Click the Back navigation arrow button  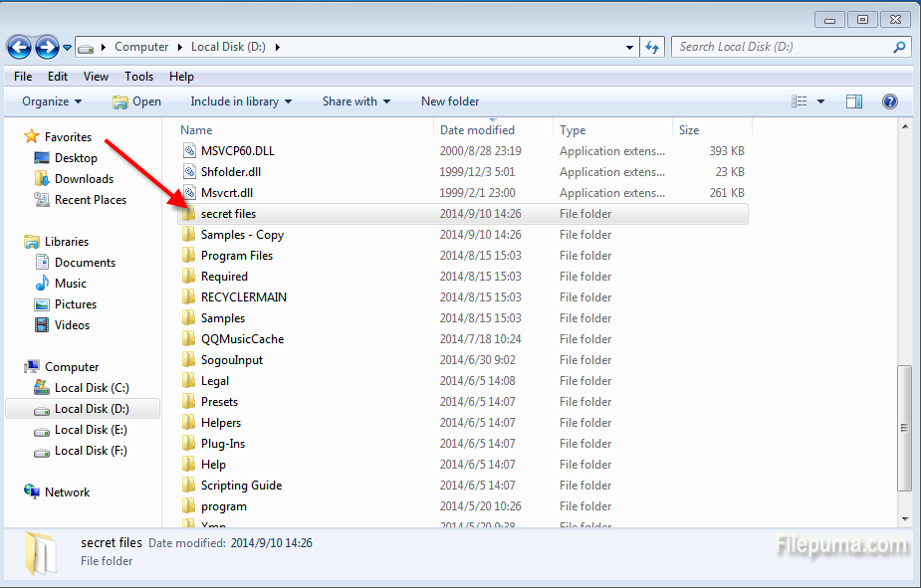19,47
